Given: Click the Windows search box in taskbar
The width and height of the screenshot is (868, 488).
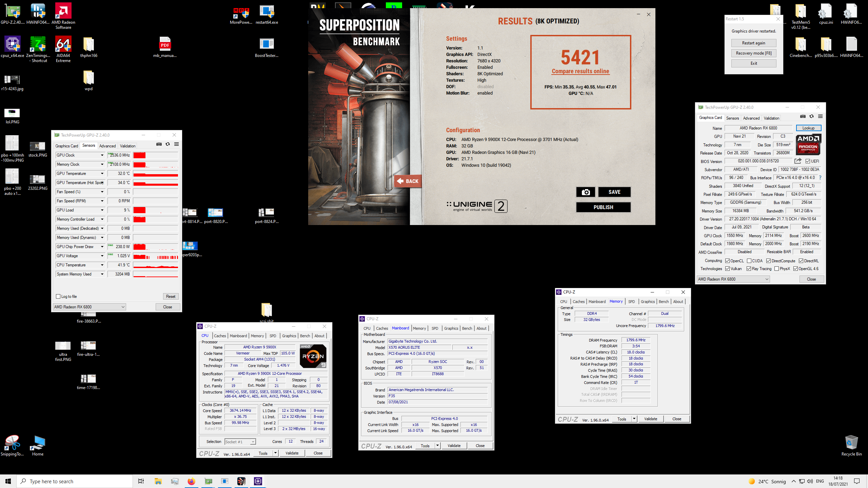Looking at the screenshot, I should coord(75,481).
